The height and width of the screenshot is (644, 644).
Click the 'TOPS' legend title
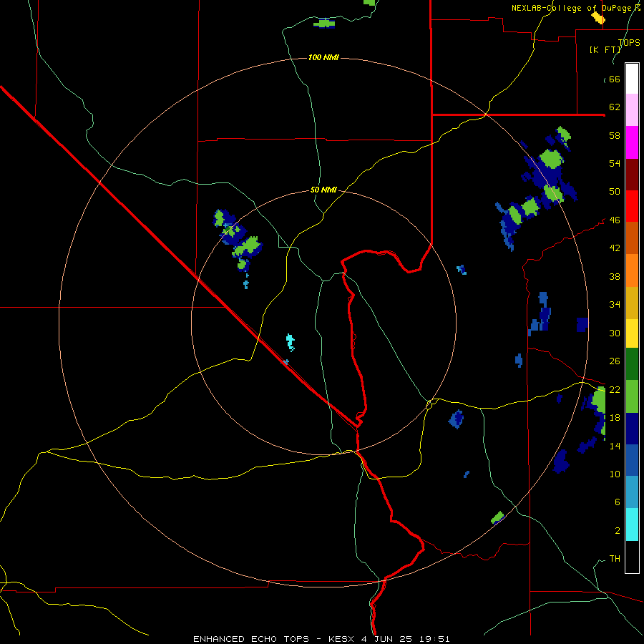[x=629, y=42]
